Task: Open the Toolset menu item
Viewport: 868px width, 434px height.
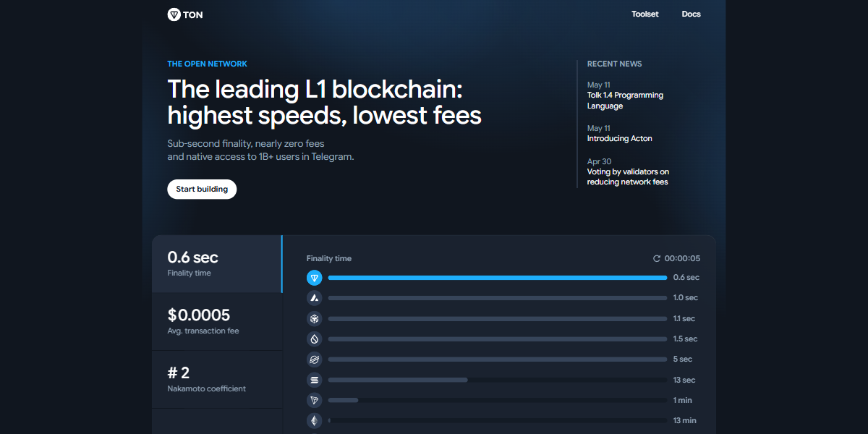Action: (x=644, y=14)
